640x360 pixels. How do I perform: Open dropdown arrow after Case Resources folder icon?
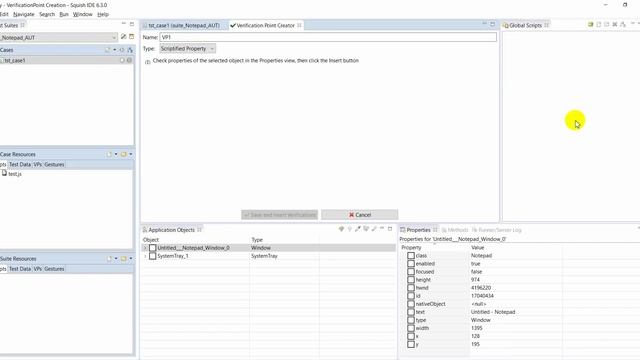[131, 154]
